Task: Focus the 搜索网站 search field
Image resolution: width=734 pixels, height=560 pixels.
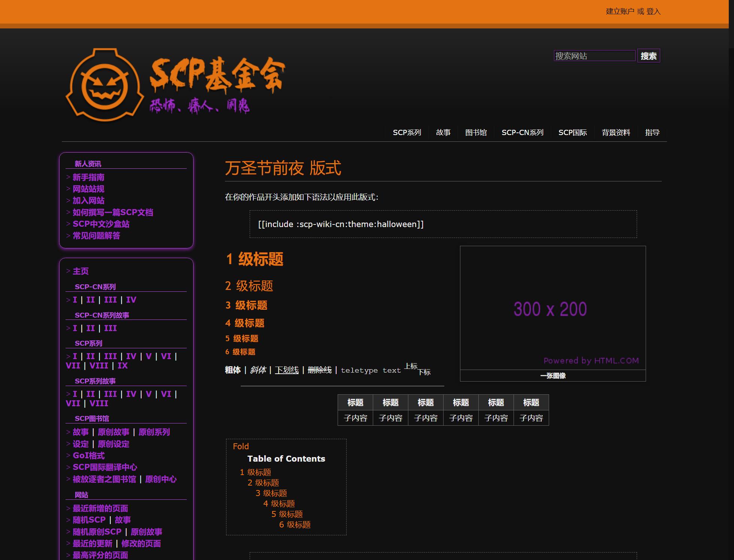Action: coord(594,56)
